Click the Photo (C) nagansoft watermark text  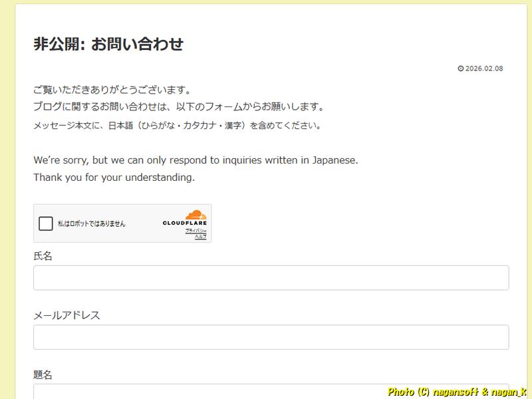tap(458, 392)
